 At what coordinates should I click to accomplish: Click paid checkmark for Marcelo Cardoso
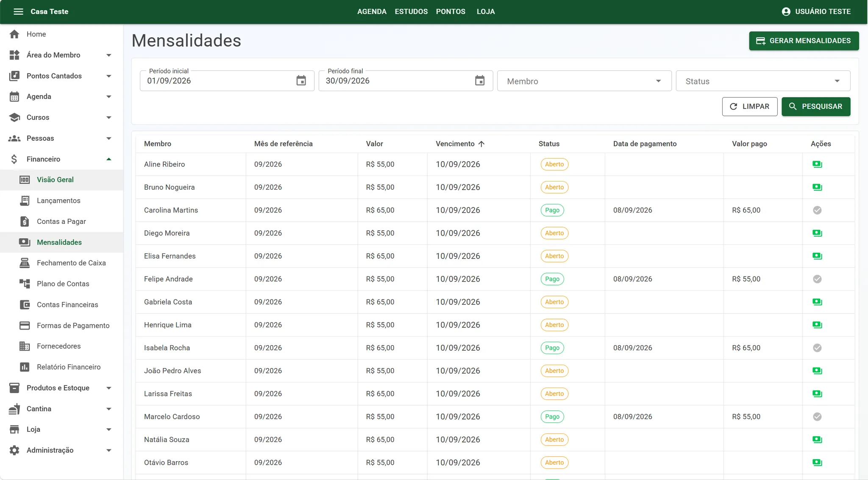(x=817, y=416)
